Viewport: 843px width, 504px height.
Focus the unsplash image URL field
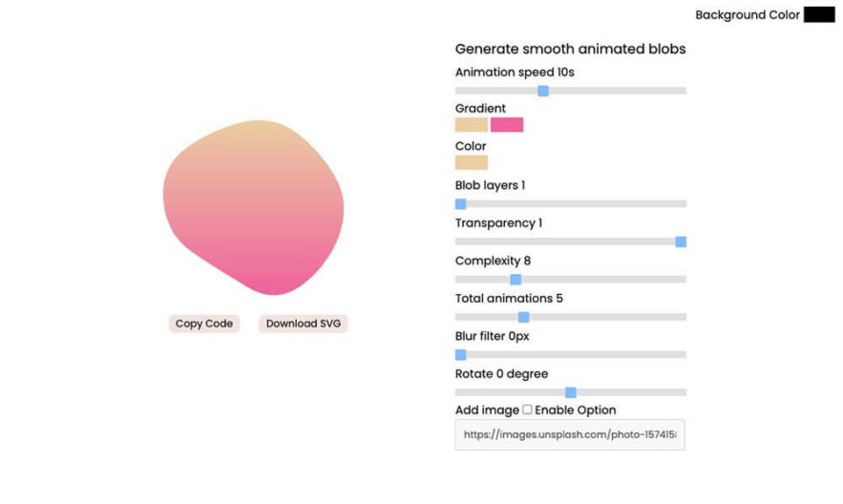570,434
